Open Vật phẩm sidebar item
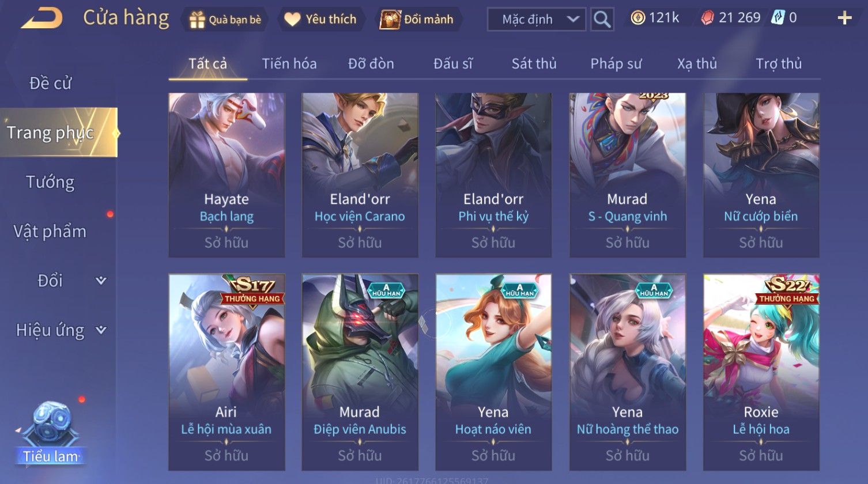 click(51, 232)
